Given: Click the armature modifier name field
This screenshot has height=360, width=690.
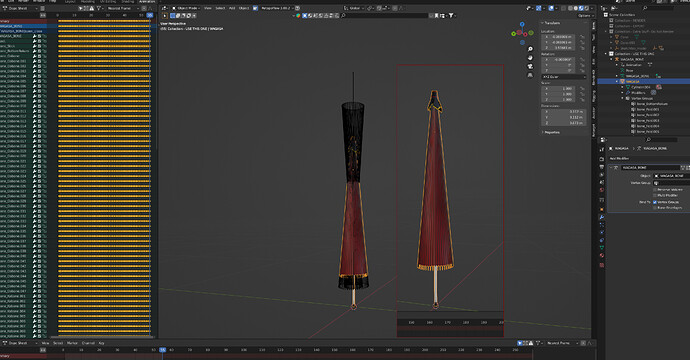Looking at the screenshot, I should pyautogui.click(x=650, y=168).
